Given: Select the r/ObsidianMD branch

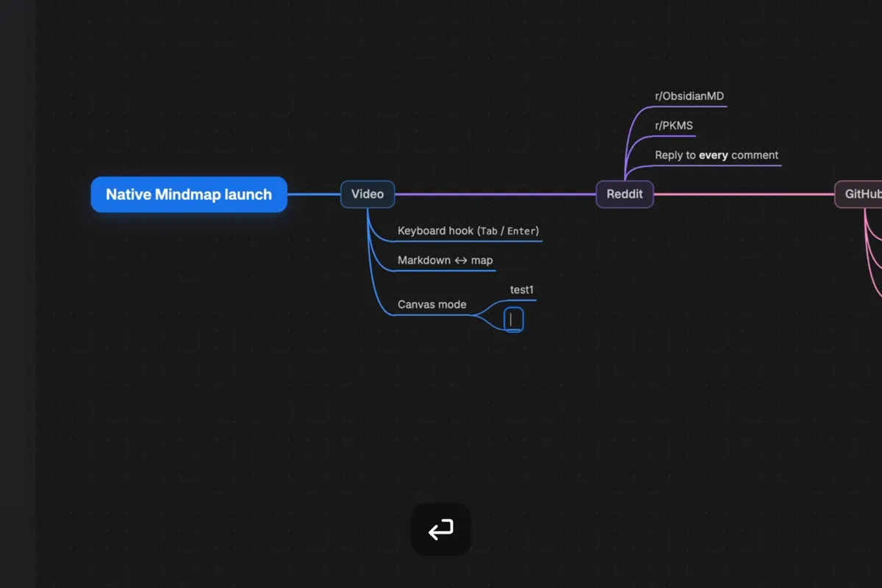Looking at the screenshot, I should pyautogui.click(x=689, y=96).
